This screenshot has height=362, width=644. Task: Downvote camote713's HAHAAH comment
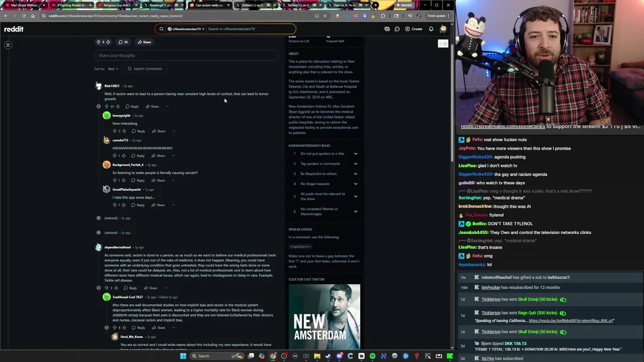[124, 156]
